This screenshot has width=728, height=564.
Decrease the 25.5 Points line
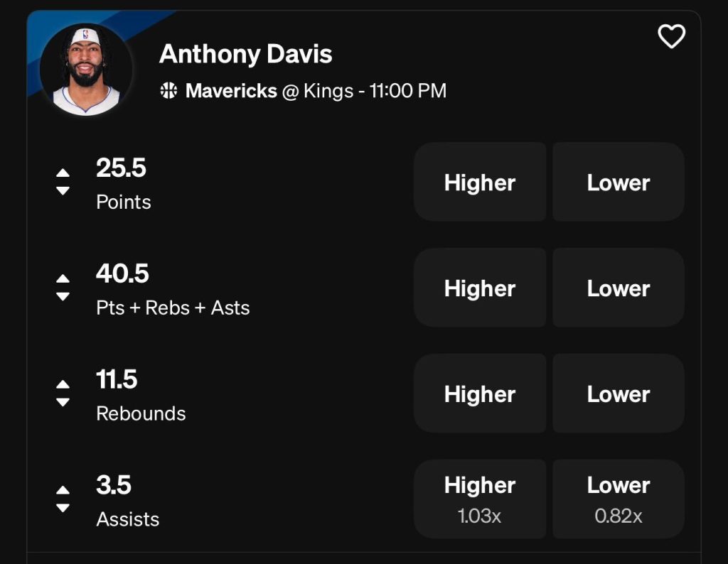pyautogui.click(x=63, y=190)
